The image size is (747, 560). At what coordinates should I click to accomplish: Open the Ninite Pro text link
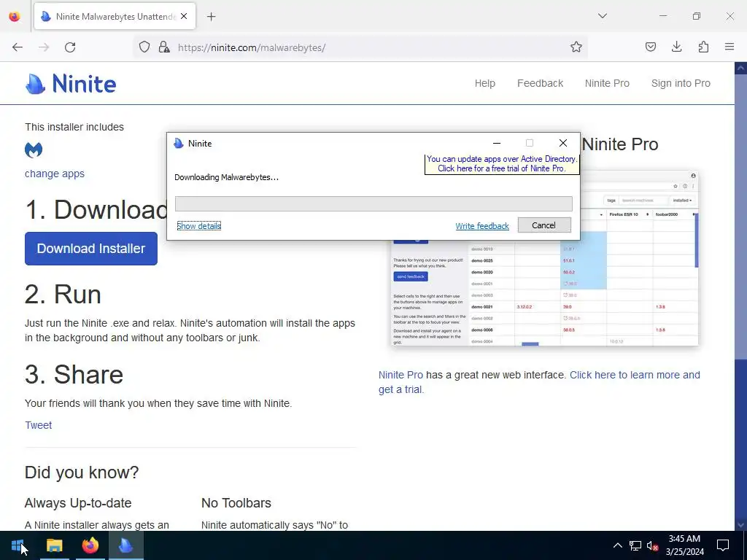pos(400,375)
